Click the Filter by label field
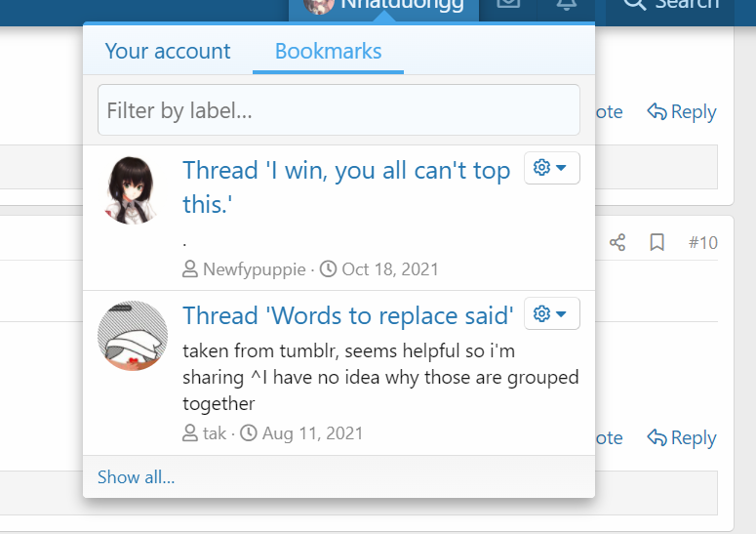 point(338,110)
